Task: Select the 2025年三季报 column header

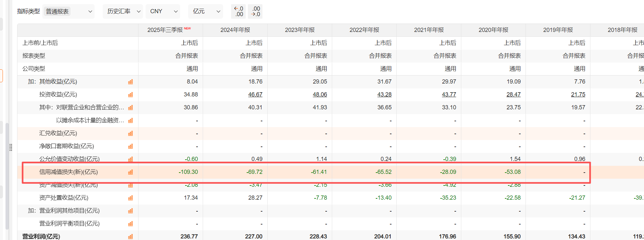Action: (x=165, y=30)
